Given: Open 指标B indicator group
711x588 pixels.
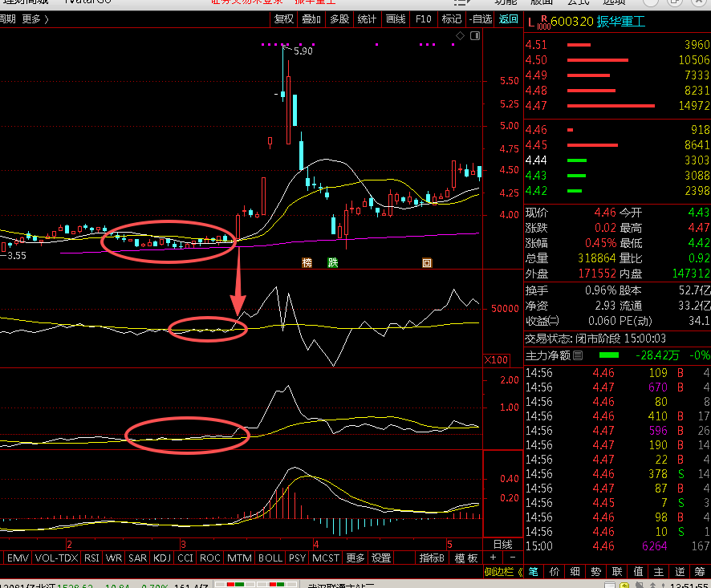Looking at the screenshot, I should click(x=432, y=558).
